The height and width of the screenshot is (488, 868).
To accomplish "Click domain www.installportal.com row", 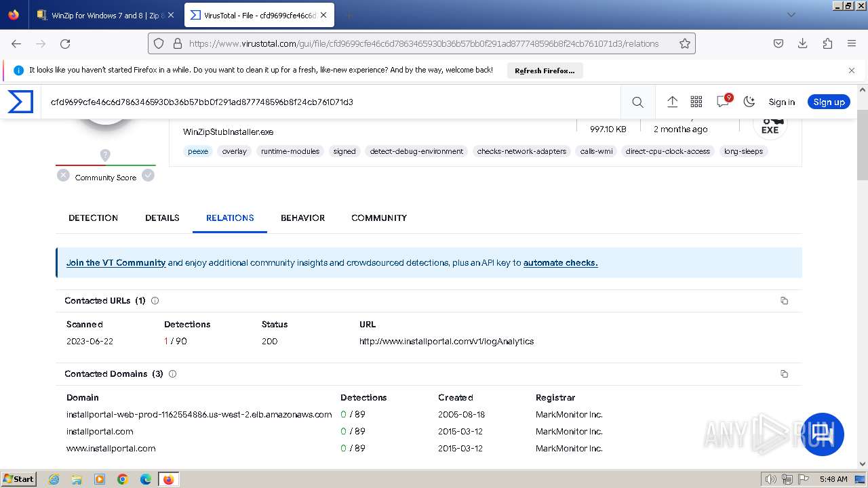I will pyautogui.click(x=111, y=448).
